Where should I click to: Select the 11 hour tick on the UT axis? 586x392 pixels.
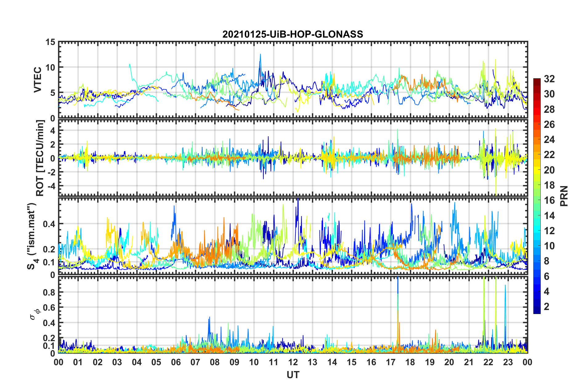click(274, 362)
